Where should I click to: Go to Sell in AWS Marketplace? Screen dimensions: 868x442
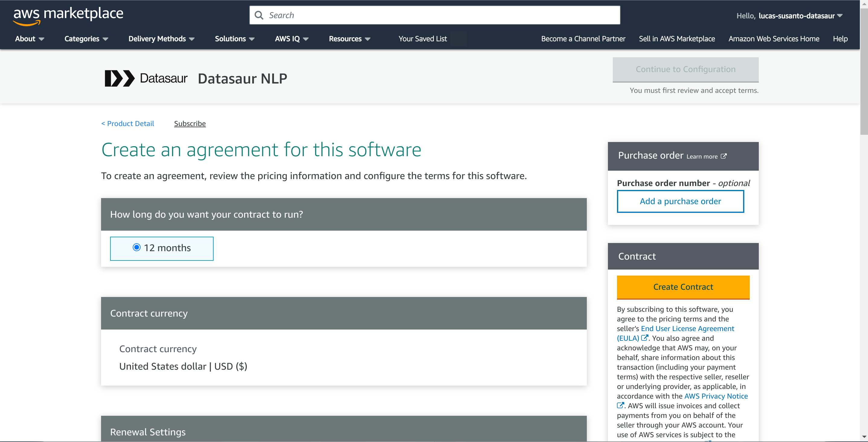tap(677, 39)
